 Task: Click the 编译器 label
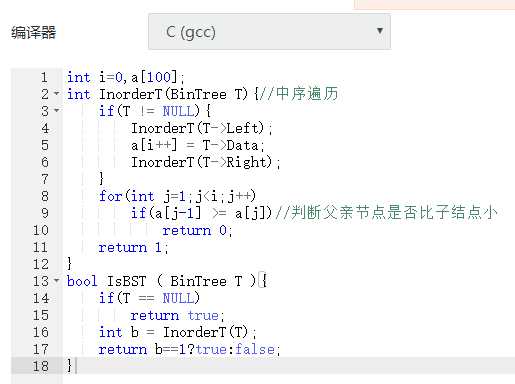point(34,33)
